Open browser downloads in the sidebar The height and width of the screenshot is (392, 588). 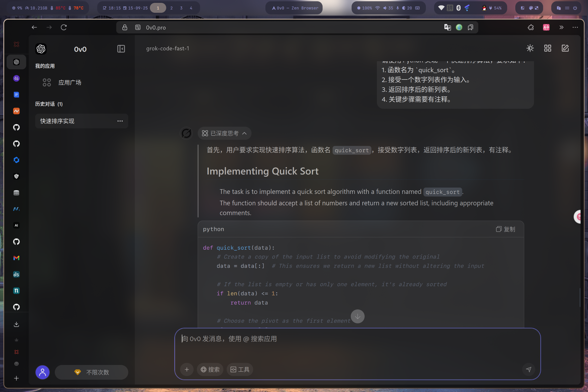coord(16,324)
